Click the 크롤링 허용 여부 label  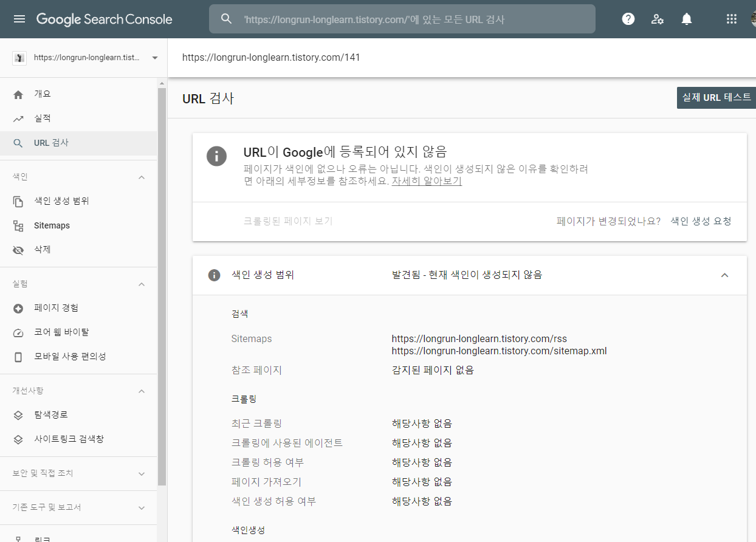tap(267, 462)
